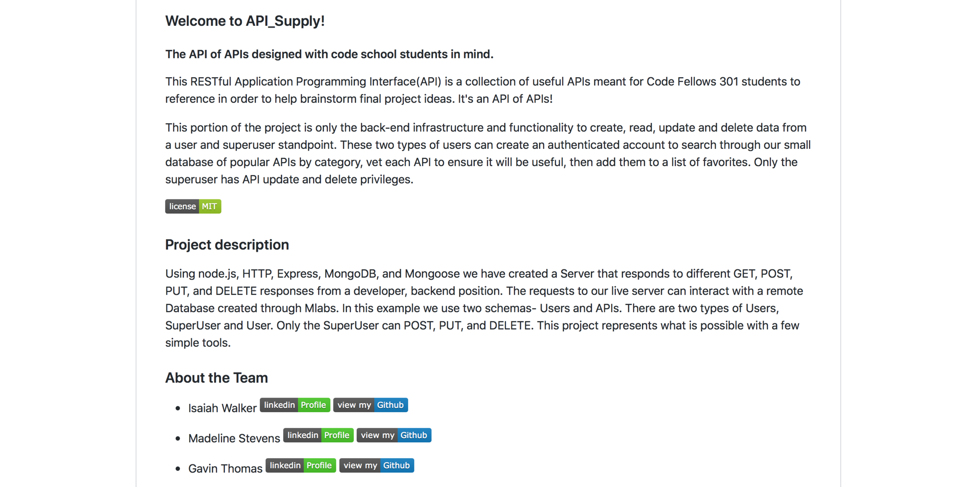Click the bullet point beside Gavin Thomas
This screenshot has width=980, height=487.
[x=178, y=469]
